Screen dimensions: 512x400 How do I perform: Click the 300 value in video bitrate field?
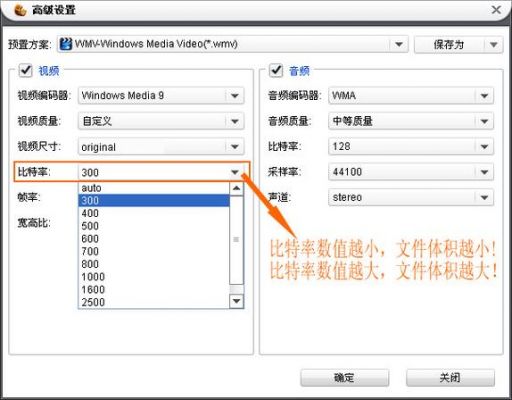pyautogui.click(x=90, y=173)
